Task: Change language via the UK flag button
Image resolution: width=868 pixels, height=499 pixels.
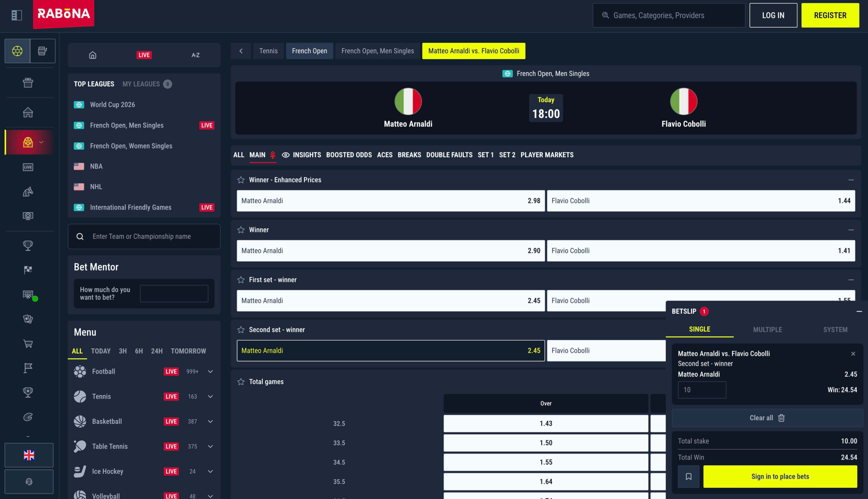Action: pyautogui.click(x=29, y=455)
